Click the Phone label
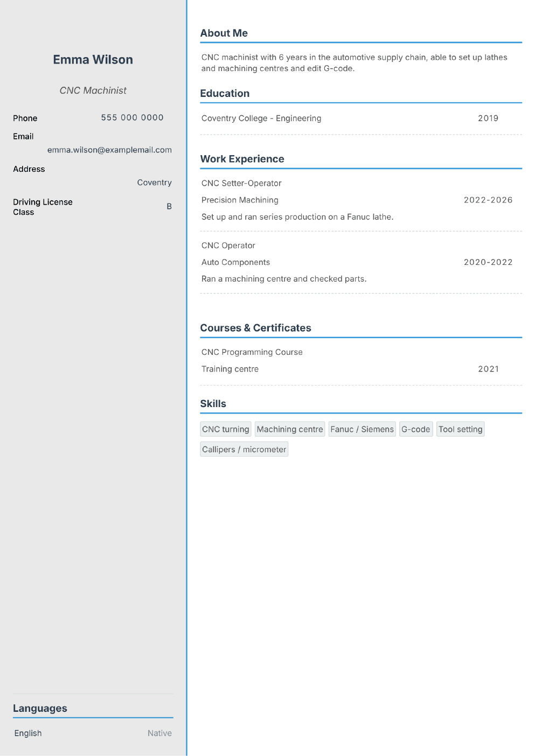 pyautogui.click(x=25, y=118)
